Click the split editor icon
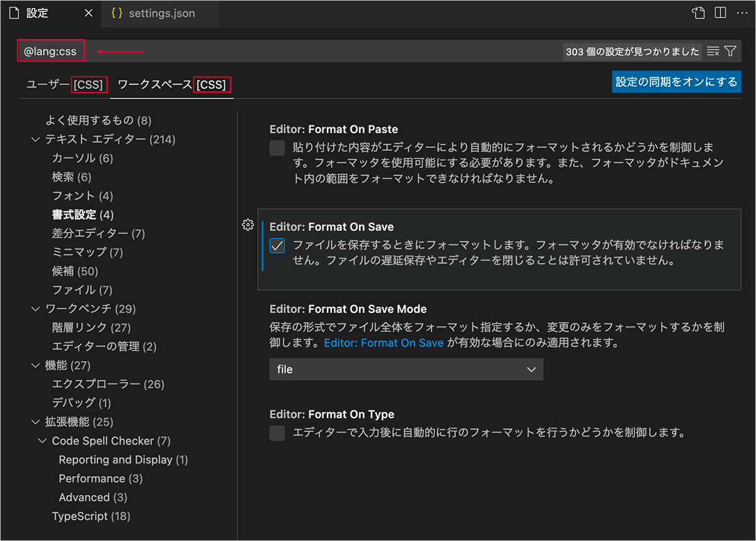Image resolution: width=756 pixels, height=541 pixels. tap(720, 13)
